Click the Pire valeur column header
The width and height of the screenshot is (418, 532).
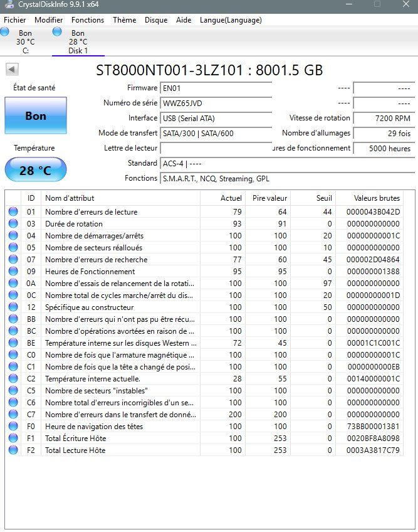tap(268, 198)
